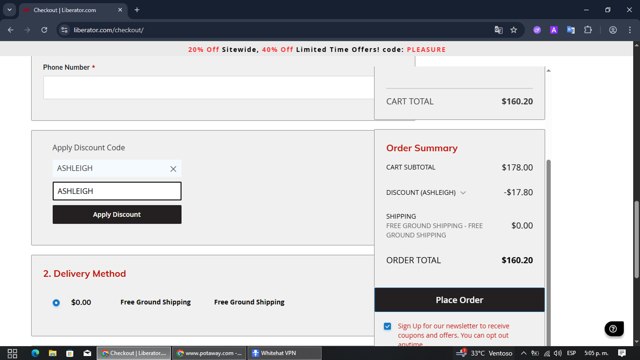Open a new browser tab
640x360 pixels.
coord(137,10)
